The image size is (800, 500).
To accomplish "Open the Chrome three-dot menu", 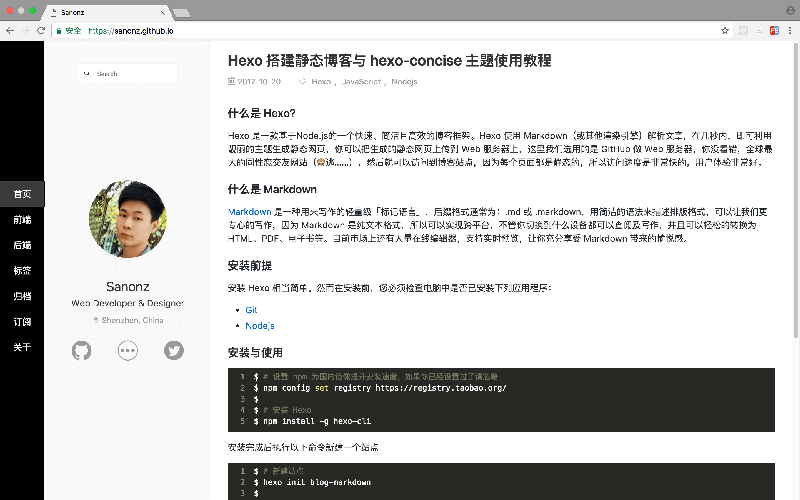I will point(790,31).
